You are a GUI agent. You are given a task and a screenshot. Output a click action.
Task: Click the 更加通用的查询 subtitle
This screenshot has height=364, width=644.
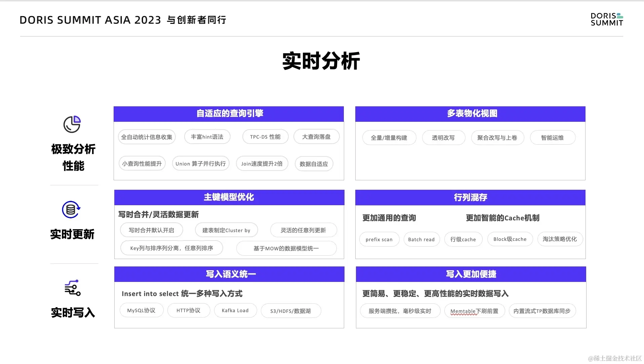pyautogui.click(x=389, y=218)
